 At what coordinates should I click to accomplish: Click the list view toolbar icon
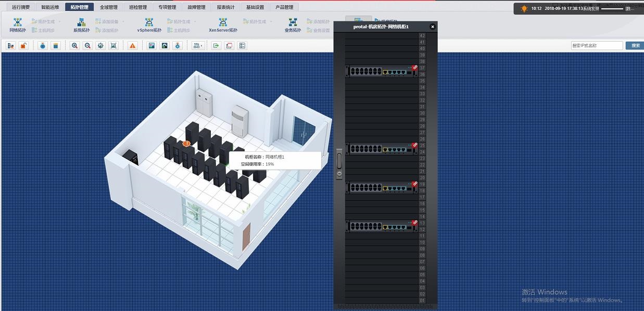click(x=242, y=46)
